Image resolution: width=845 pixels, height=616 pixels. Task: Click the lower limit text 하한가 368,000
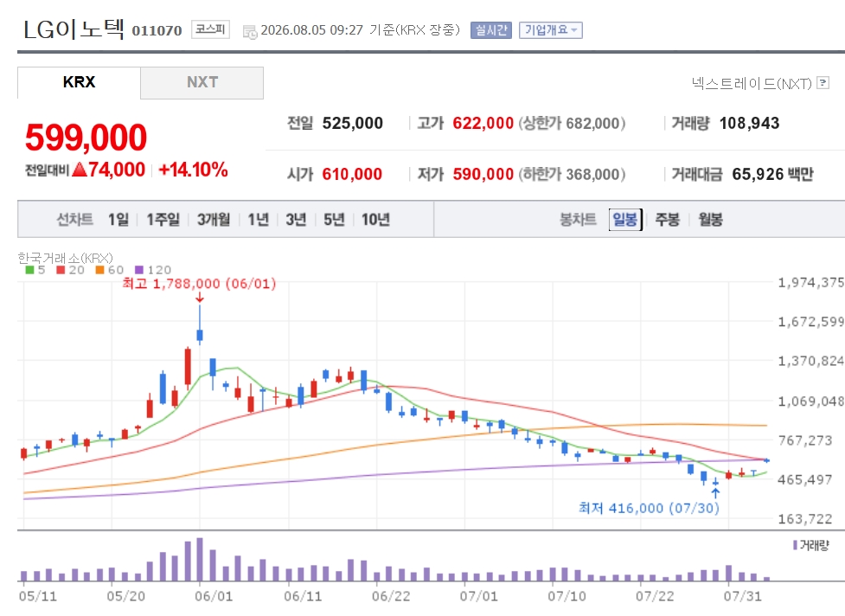pyautogui.click(x=572, y=174)
